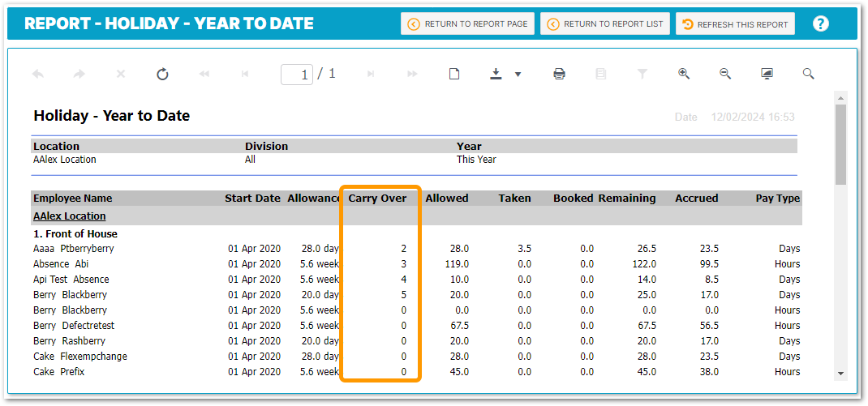Go to last page icon
The width and height of the screenshot is (868, 406).
pos(412,74)
